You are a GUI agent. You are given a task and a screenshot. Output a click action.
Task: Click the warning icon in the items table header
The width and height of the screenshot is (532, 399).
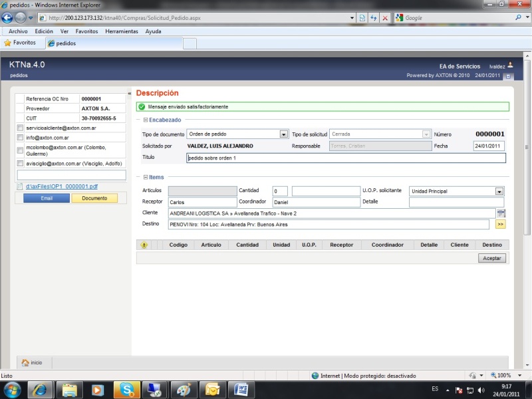click(144, 245)
